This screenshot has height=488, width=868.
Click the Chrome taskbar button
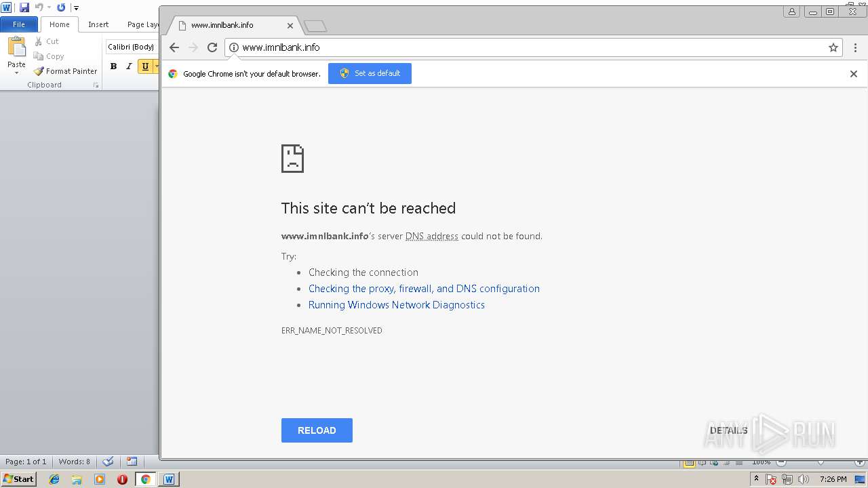tap(146, 479)
